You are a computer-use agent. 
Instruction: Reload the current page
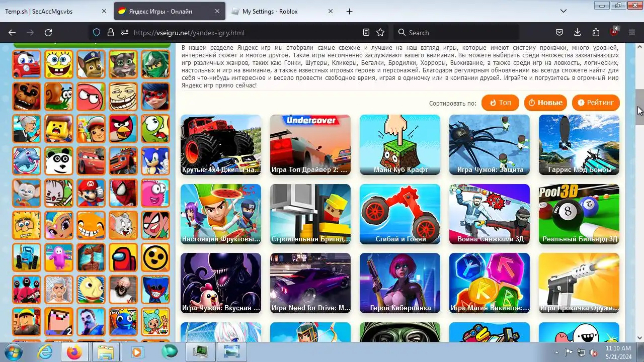tap(48, 32)
